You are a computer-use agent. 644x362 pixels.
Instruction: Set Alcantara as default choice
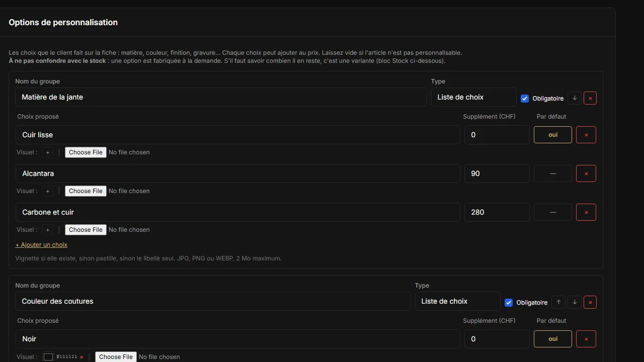[x=553, y=173]
